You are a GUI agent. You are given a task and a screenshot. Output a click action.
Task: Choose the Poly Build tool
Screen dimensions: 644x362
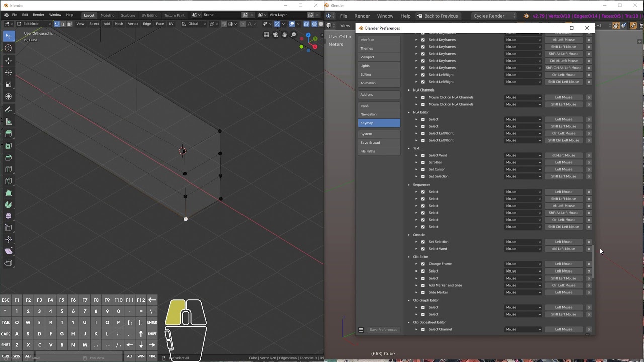(x=9, y=193)
